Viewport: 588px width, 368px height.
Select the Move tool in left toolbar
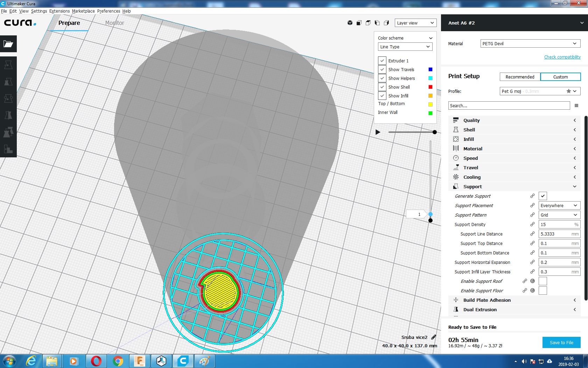click(8, 65)
